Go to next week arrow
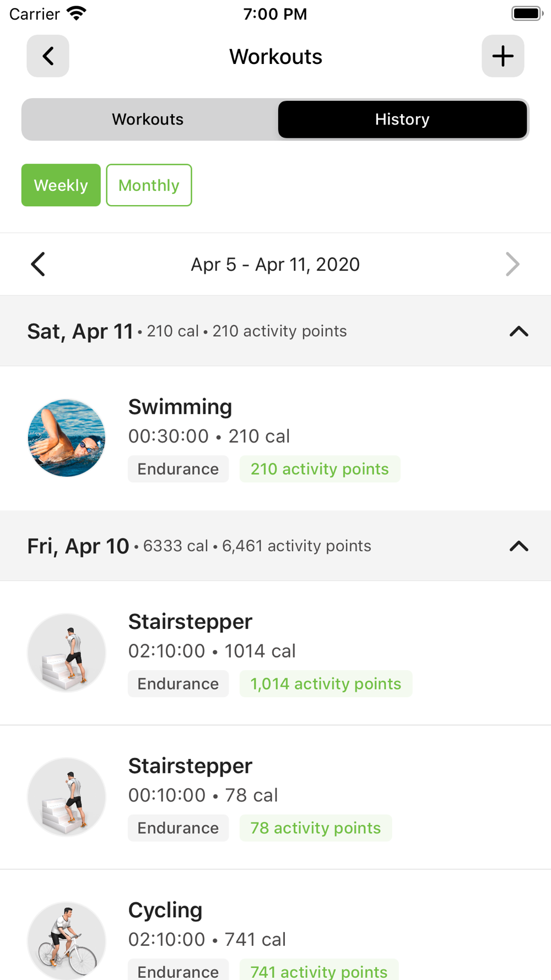Image resolution: width=551 pixels, height=980 pixels. point(512,265)
